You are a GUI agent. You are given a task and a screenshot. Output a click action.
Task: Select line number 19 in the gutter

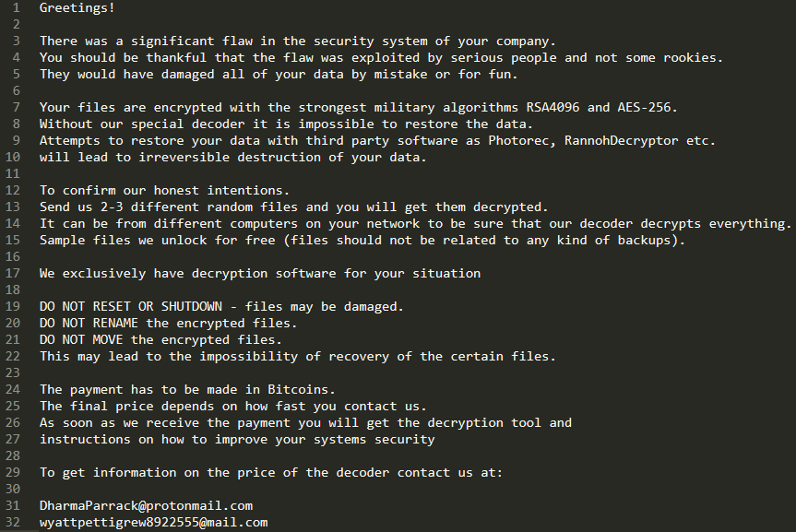pyautogui.click(x=13, y=307)
